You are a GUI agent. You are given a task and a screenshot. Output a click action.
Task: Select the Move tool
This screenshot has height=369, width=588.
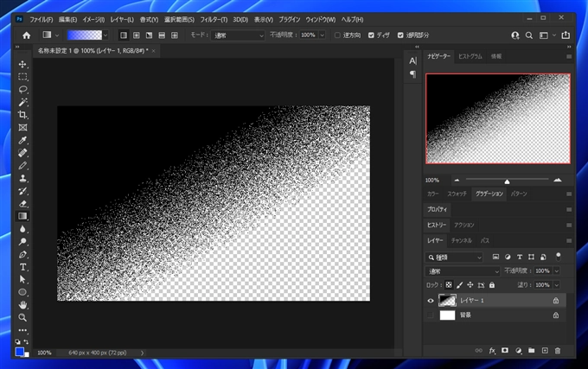click(23, 65)
